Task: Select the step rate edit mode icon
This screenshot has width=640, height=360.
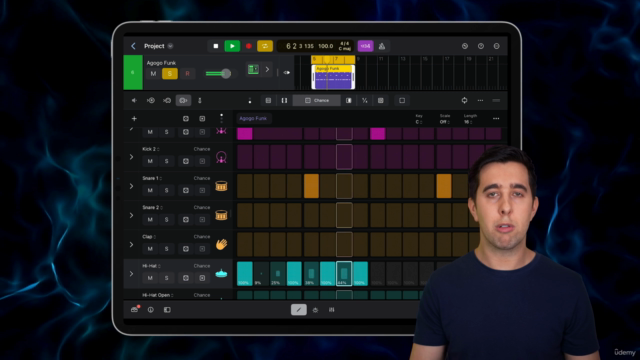Action: coord(364,100)
